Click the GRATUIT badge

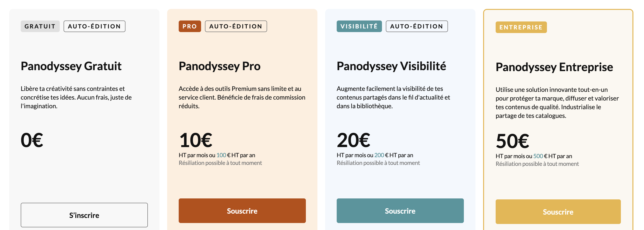tap(40, 26)
